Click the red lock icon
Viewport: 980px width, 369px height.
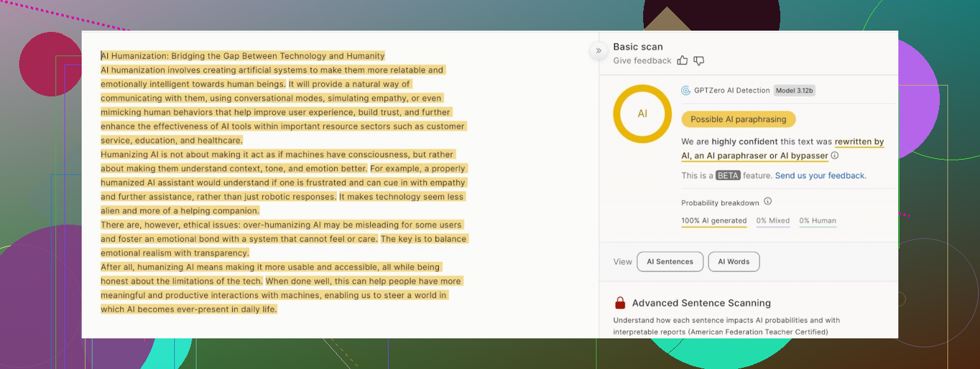tap(620, 303)
